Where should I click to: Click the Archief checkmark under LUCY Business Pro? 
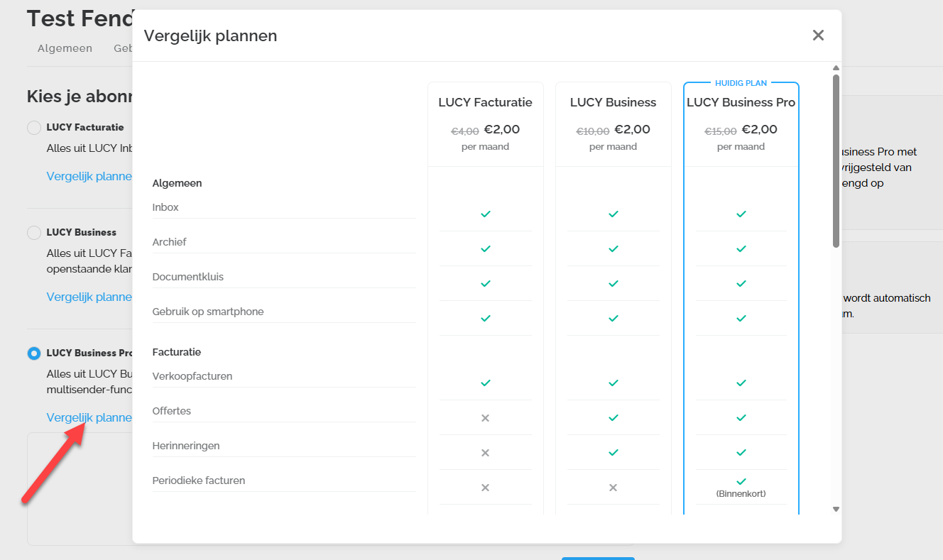click(741, 248)
